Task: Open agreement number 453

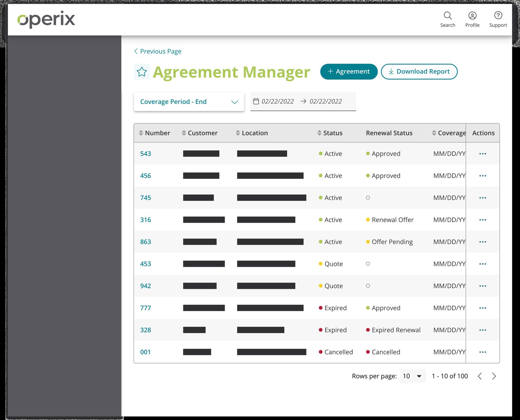Action: [x=146, y=264]
